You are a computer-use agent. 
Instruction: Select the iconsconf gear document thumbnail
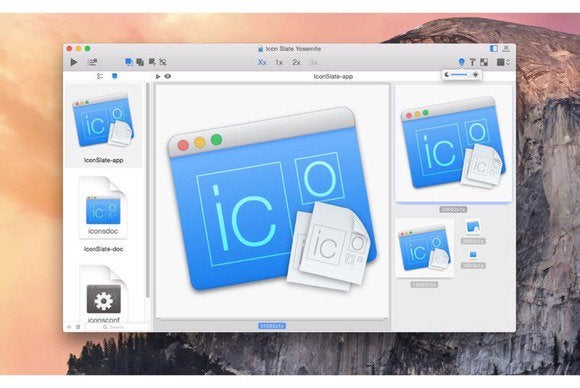pyautogui.click(x=104, y=293)
